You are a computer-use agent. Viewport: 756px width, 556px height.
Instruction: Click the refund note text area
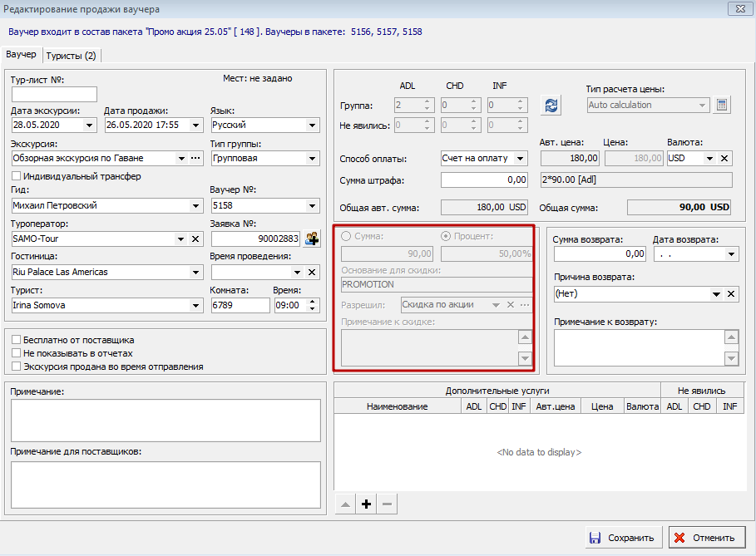coord(640,348)
